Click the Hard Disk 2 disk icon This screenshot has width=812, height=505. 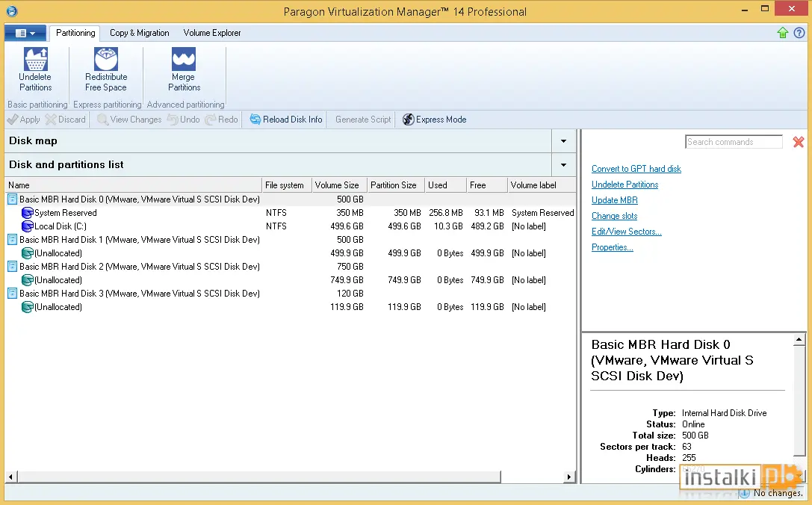pos(13,267)
